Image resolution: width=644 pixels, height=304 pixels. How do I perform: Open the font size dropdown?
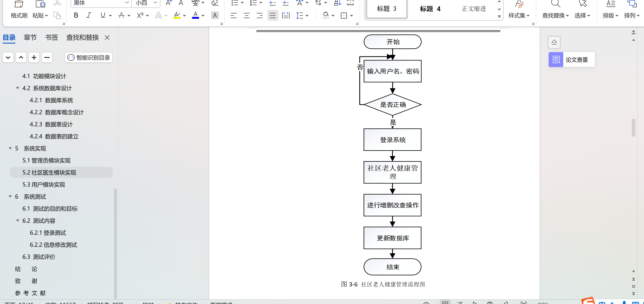[x=155, y=3]
